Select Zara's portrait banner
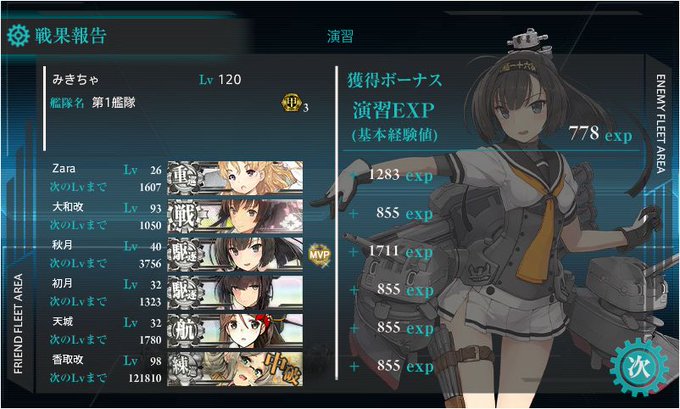Image resolution: width=680 pixels, height=409 pixels. tap(235, 178)
